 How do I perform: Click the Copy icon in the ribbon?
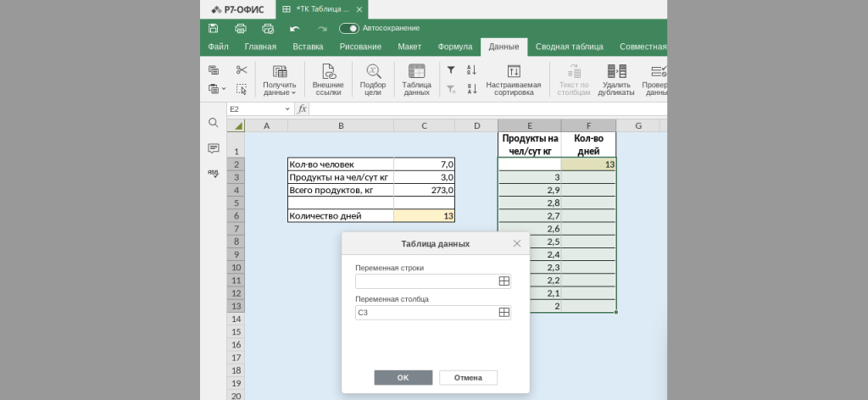pyautogui.click(x=213, y=69)
